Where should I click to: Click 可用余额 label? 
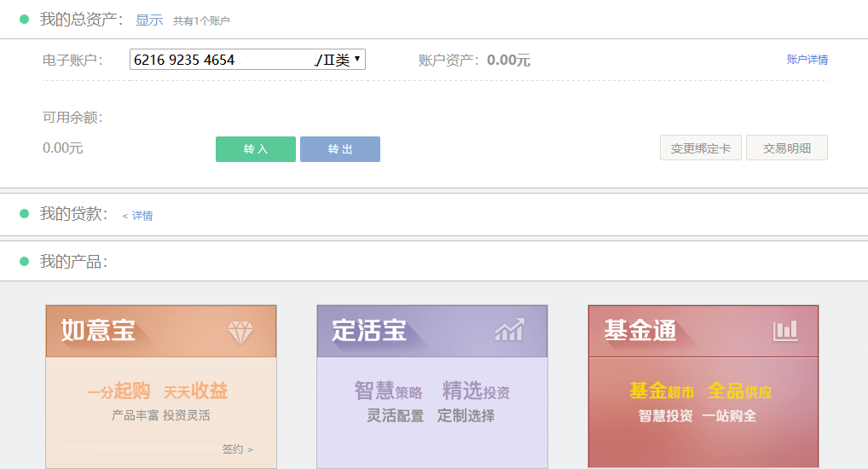(x=72, y=118)
